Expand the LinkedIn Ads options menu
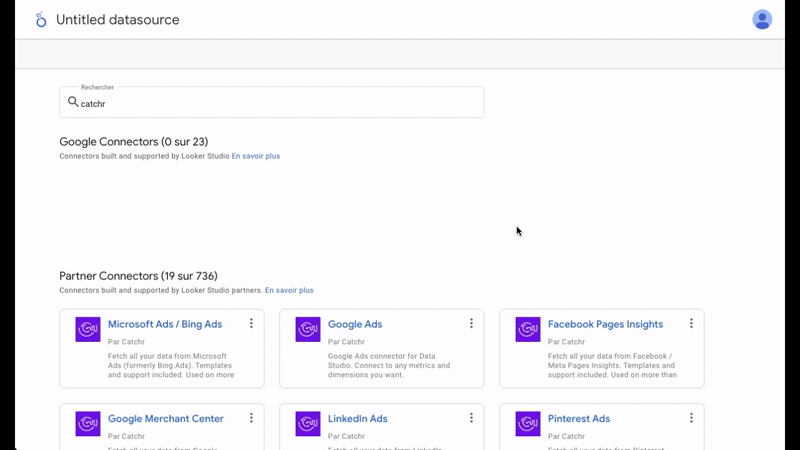This screenshot has width=800, height=450. pos(471,418)
